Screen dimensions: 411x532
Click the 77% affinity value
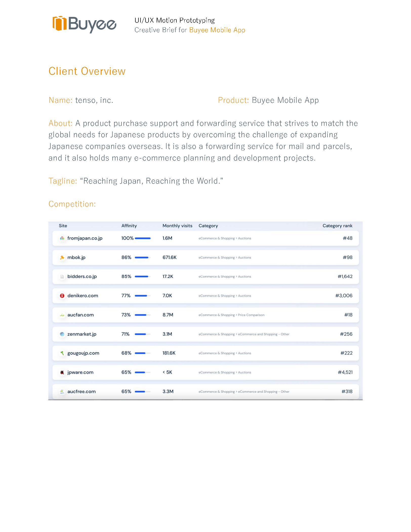point(126,296)
